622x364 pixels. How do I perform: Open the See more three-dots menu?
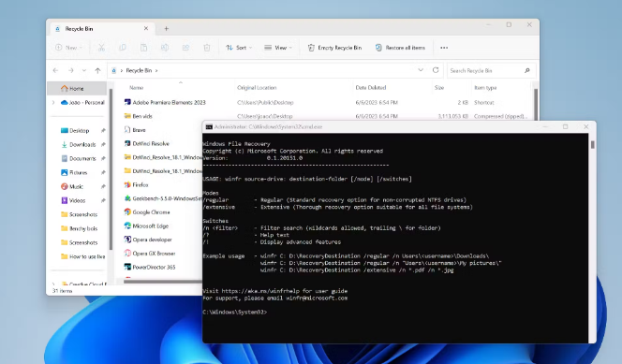[x=444, y=48]
